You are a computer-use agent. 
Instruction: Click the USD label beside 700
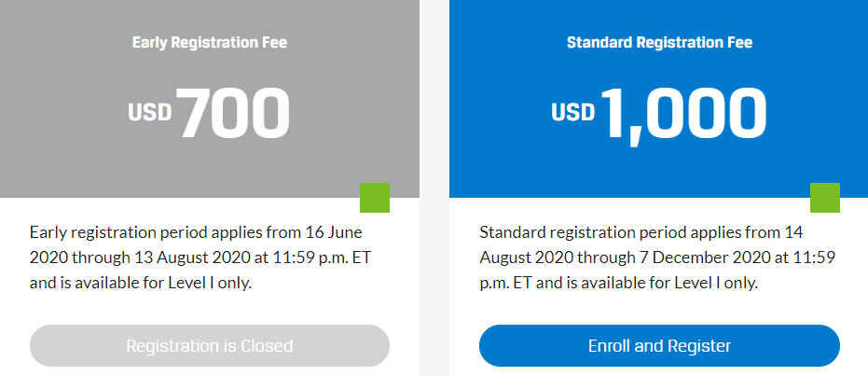(x=150, y=113)
